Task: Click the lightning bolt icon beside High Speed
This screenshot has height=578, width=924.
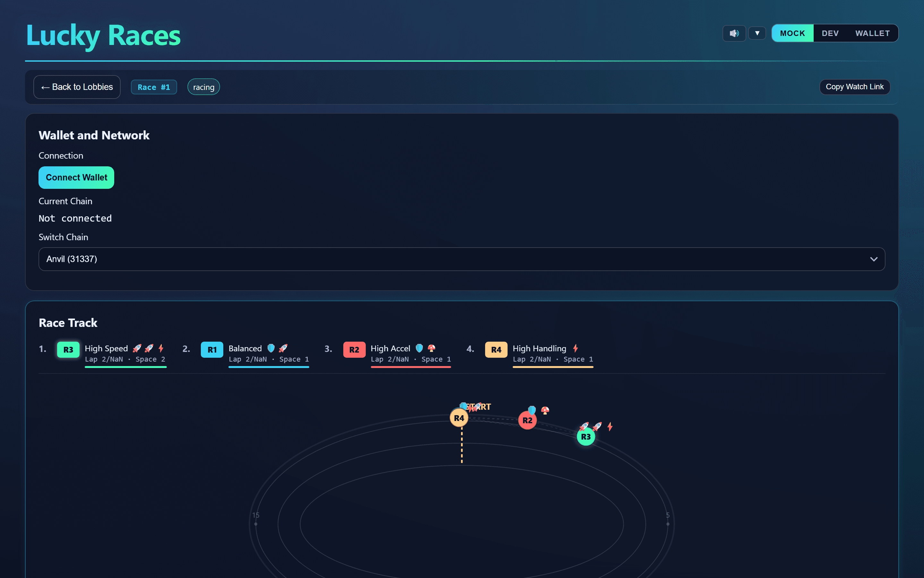Action: tap(161, 348)
